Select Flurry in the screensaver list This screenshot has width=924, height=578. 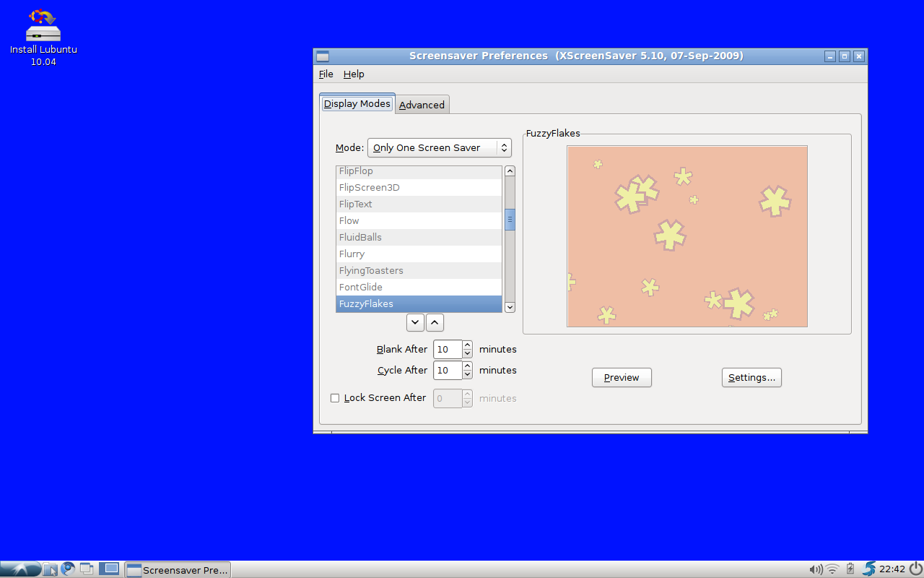tap(419, 254)
